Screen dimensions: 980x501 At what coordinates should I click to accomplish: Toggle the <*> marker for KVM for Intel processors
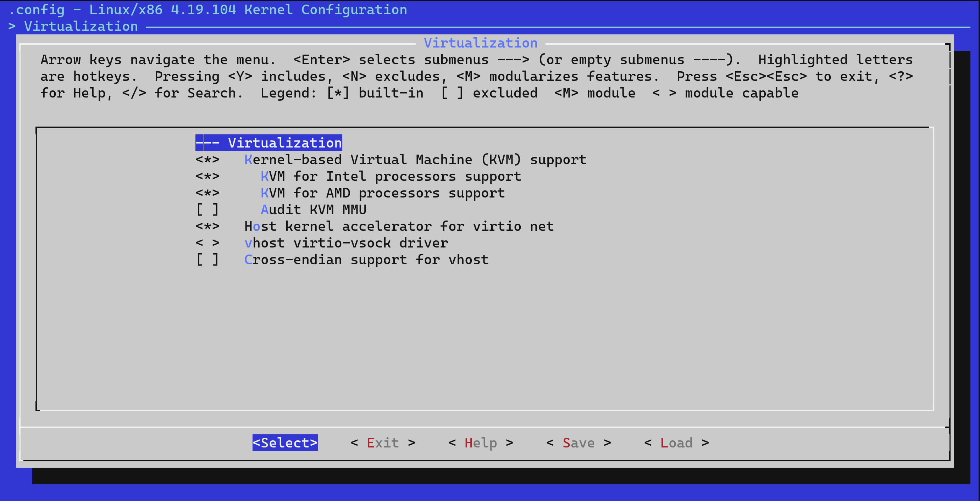207,177
